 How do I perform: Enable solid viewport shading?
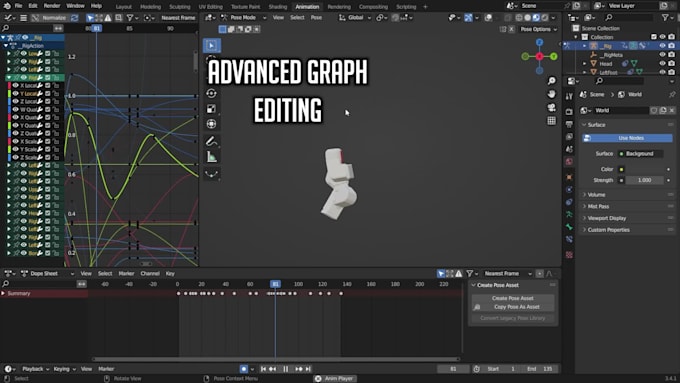click(x=527, y=18)
